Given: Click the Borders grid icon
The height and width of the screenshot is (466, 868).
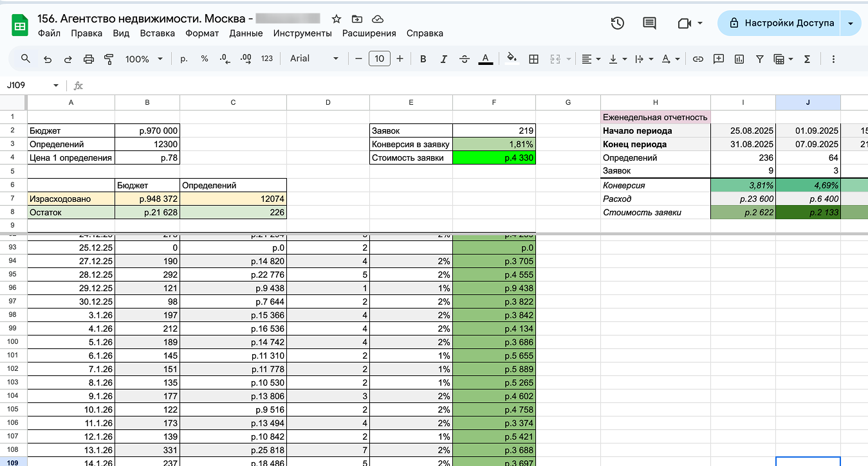Looking at the screenshot, I should [533, 59].
